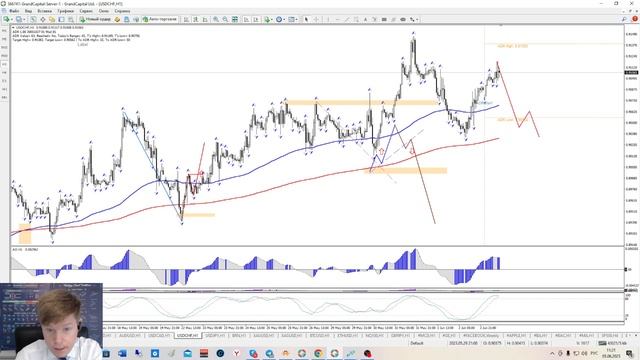Switch chart to candlesticks mode
Viewport: 640px width, 360px height.
click(x=196, y=19)
